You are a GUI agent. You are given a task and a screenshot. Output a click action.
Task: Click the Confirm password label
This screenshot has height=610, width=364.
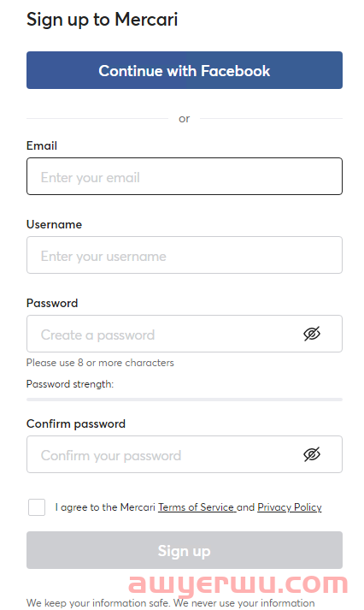coord(76,423)
